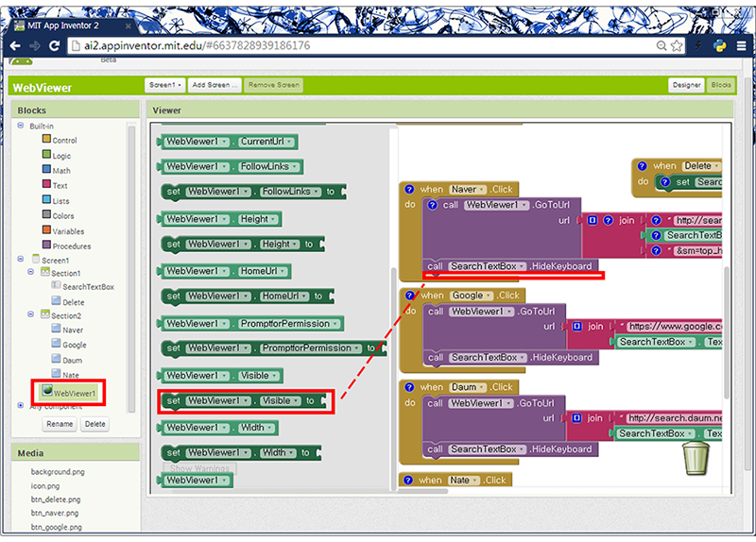Select btn_google.png in Media
Image resolution: width=756 pixels, height=542 pixels.
click(x=57, y=527)
